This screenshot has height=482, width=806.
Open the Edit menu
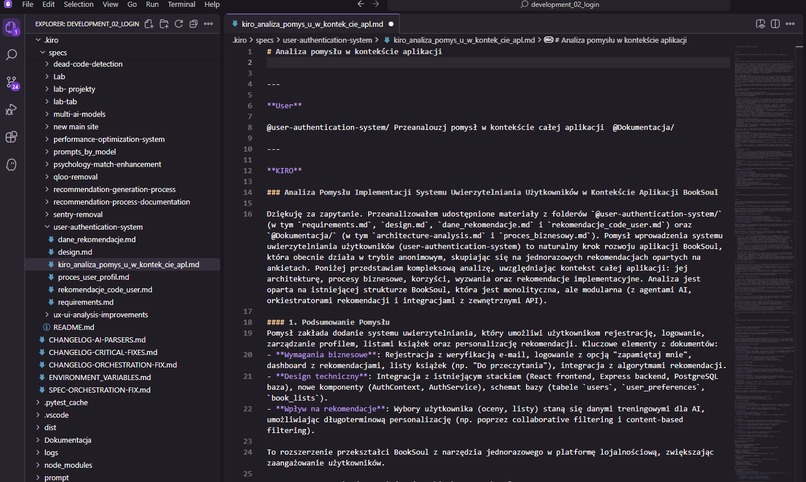pos(48,4)
